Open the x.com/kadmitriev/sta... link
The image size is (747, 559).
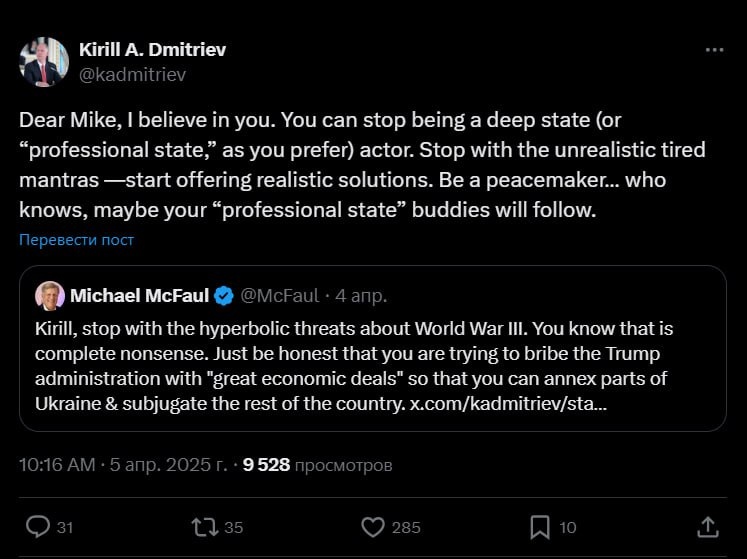pos(507,402)
